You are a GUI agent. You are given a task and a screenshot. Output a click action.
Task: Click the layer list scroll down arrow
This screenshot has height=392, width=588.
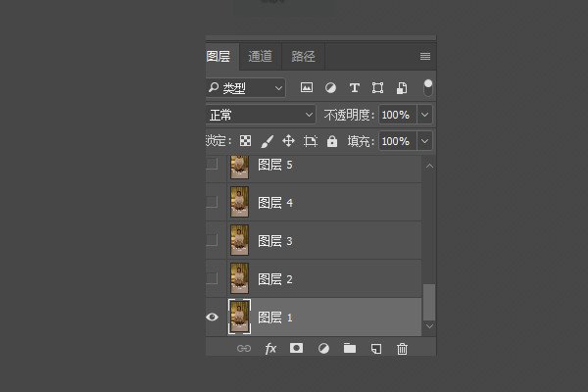click(x=430, y=326)
